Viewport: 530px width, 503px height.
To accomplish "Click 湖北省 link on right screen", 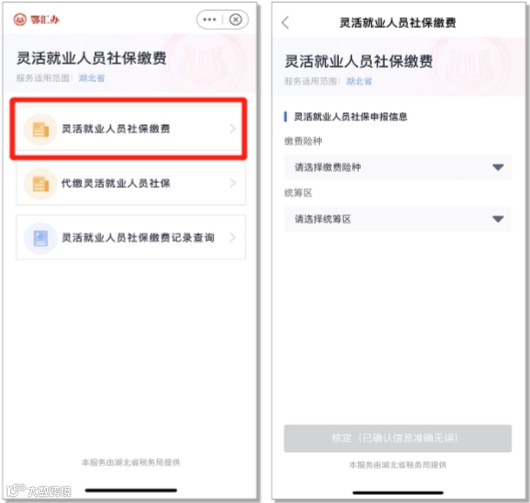I will (x=359, y=81).
